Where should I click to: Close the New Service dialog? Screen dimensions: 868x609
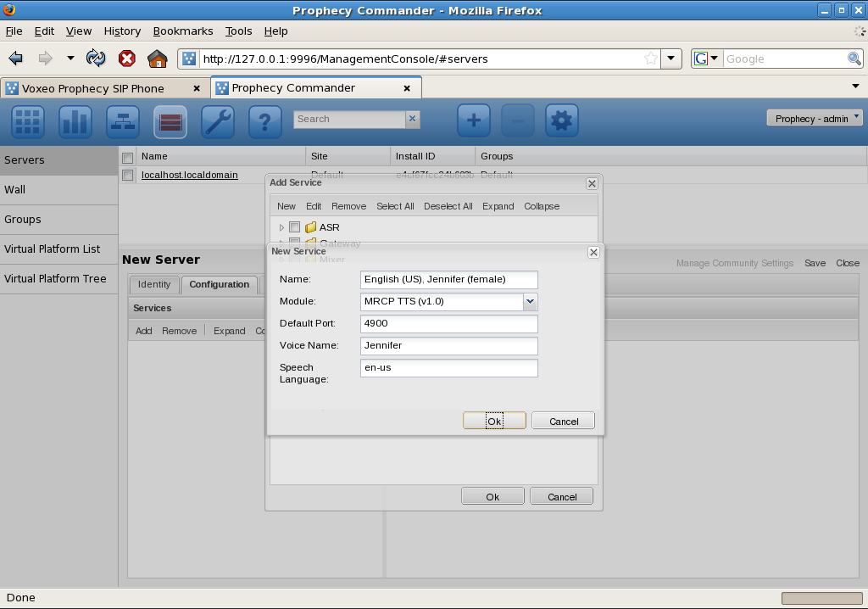point(593,252)
